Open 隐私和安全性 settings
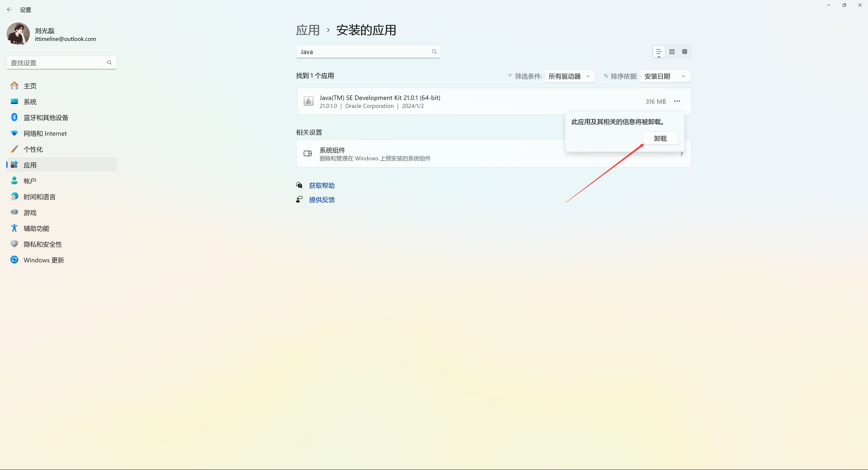 62,244
